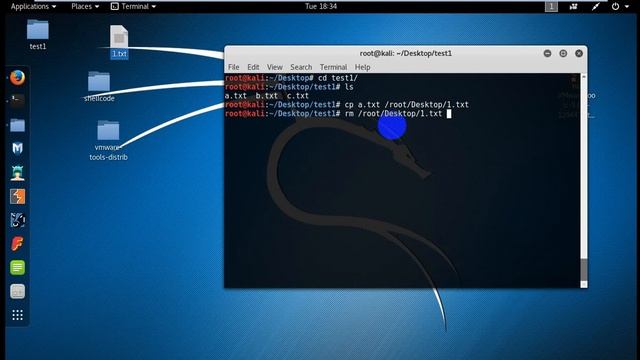Close the terminal window

click(579, 53)
